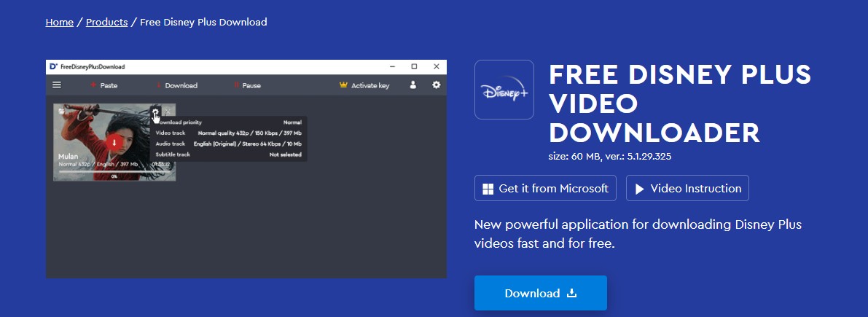Click Pause in the app toolbar

point(247,85)
